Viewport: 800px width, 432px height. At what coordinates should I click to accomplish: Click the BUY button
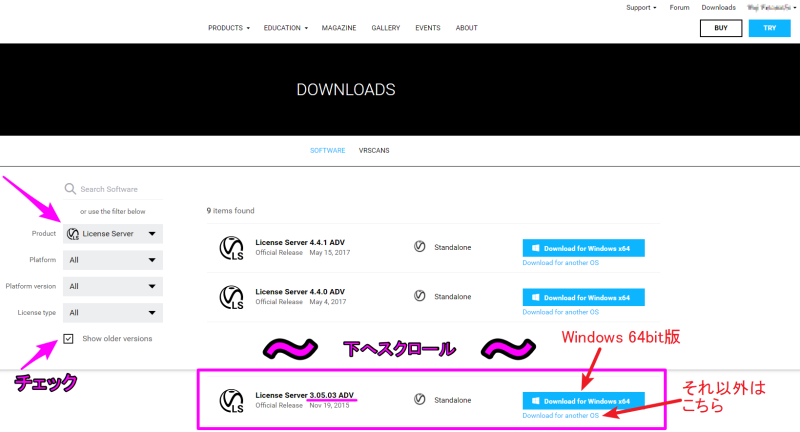click(721, 28)
